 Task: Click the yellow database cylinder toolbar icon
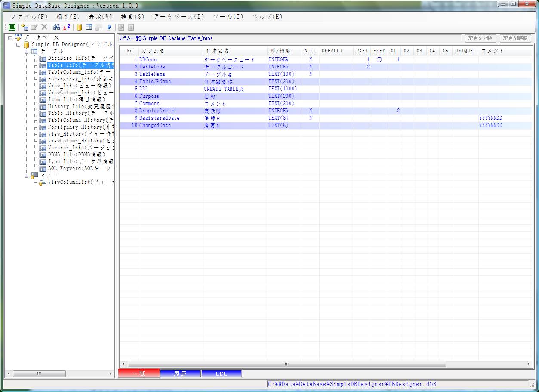pos(79,27)
